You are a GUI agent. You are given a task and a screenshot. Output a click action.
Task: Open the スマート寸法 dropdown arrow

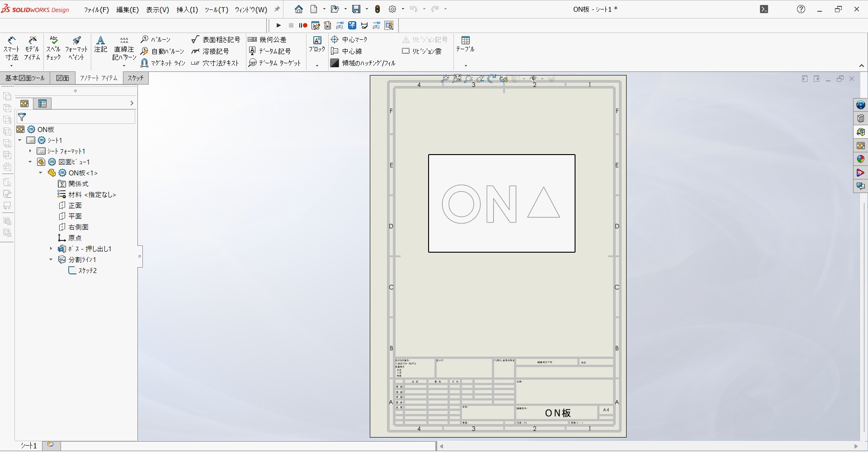(x=12, y=66)
